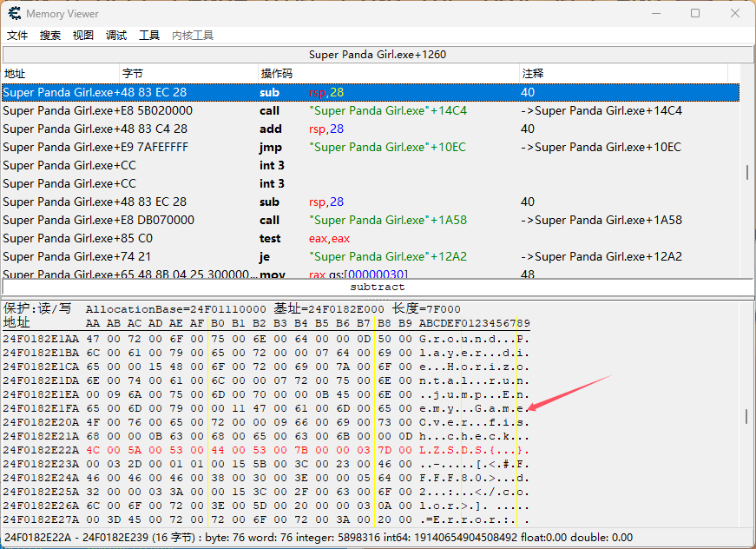Click the subtract instruction description bar
This screenshot has height=549, width=756.
tap(378, 287)
